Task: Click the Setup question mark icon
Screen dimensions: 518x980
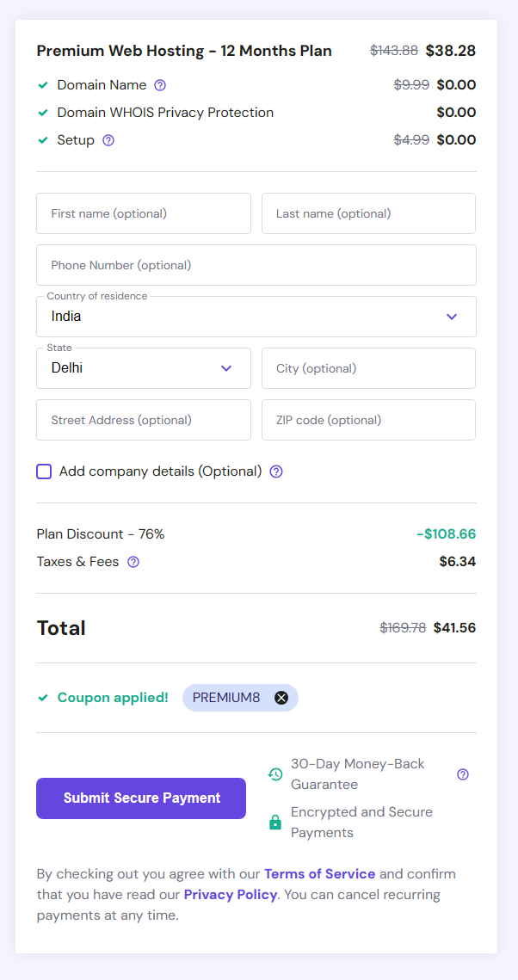Action: 108,139
